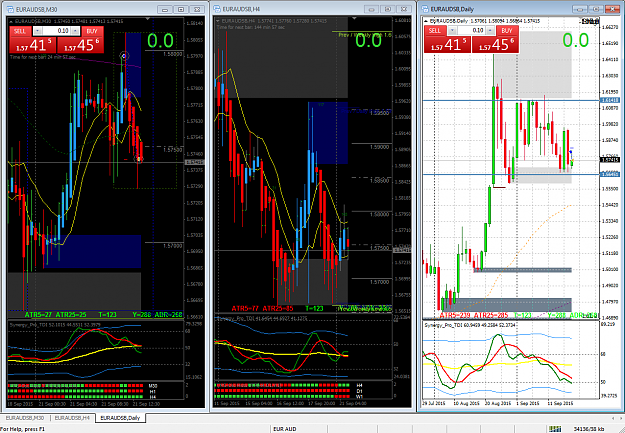Expand one-click trading panel in H4 chart
The image size is (625, 433).
pyautogui.click(x=218, y=21)
